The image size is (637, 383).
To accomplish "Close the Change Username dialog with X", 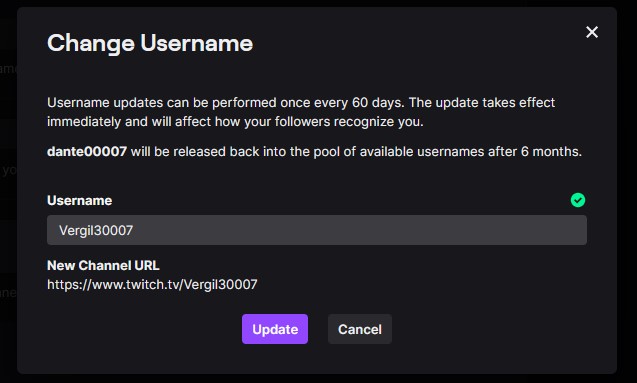I will click(592, 32).
